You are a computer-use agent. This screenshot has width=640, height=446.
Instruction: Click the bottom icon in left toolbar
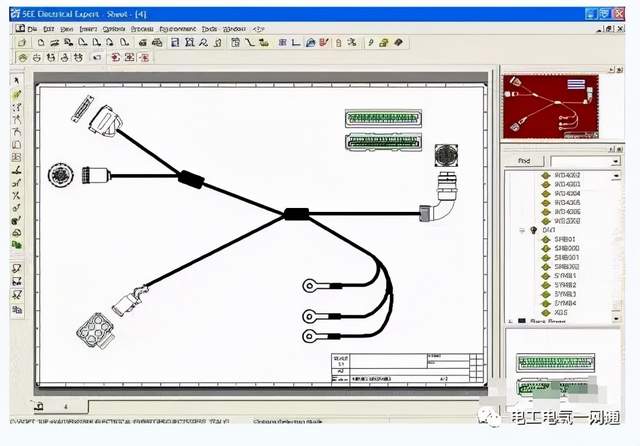(17, 310)
